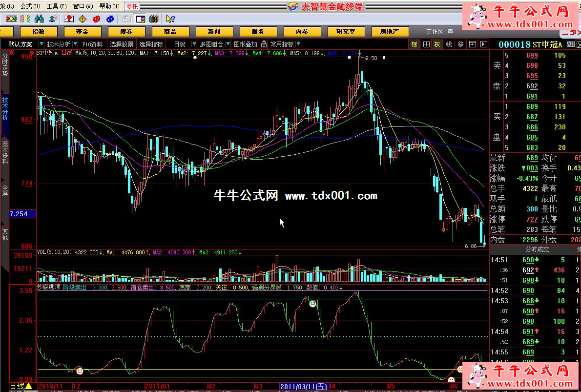The height and width of the screenshot is (392, 581).
Task: Click the blue round info icon
Action: 110,19
